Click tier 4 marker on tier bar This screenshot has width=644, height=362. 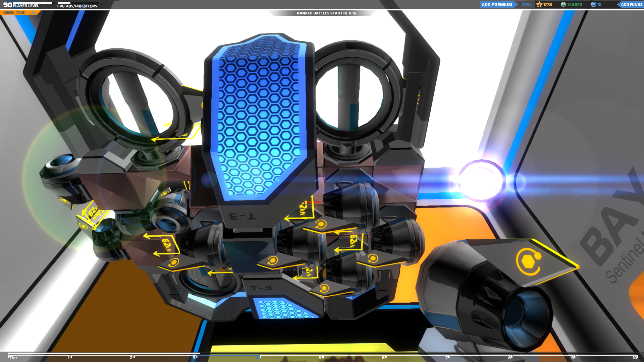pyautogui.click(x=258, y=357)
